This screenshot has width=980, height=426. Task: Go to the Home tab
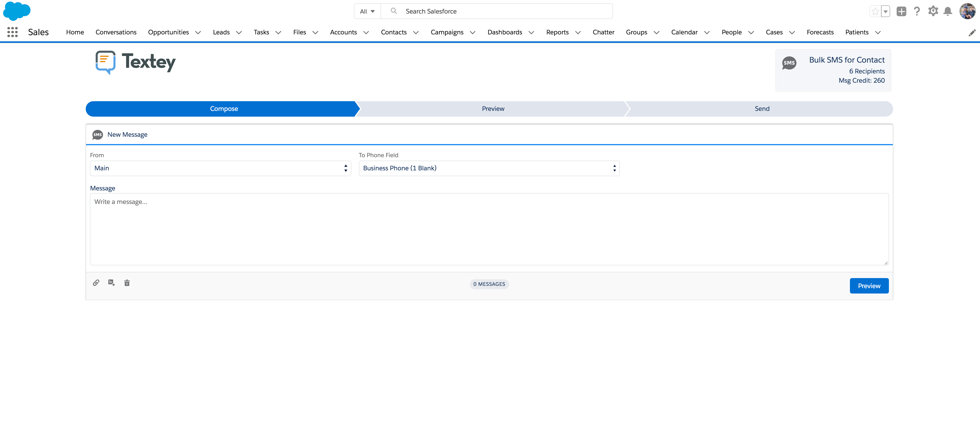(75, 32)
